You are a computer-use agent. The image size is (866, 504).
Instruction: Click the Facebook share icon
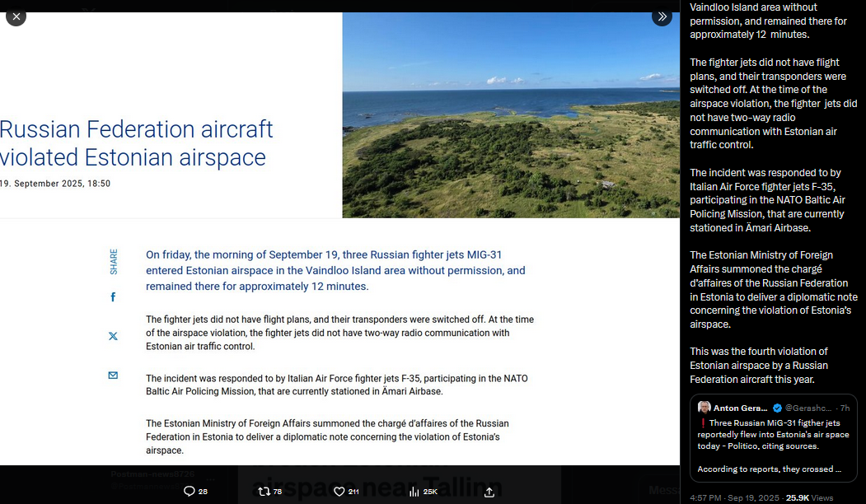pyautogui.click(x=113, y=297)
